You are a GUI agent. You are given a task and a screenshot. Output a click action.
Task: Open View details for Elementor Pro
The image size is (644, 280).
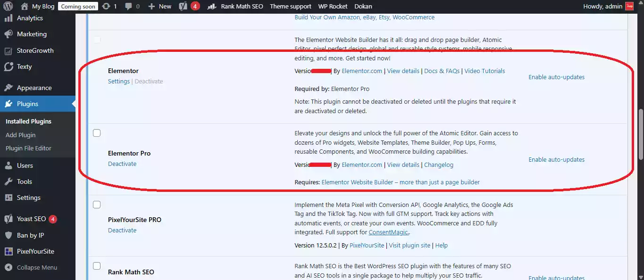pyautogui.click(x=403, y=165)
